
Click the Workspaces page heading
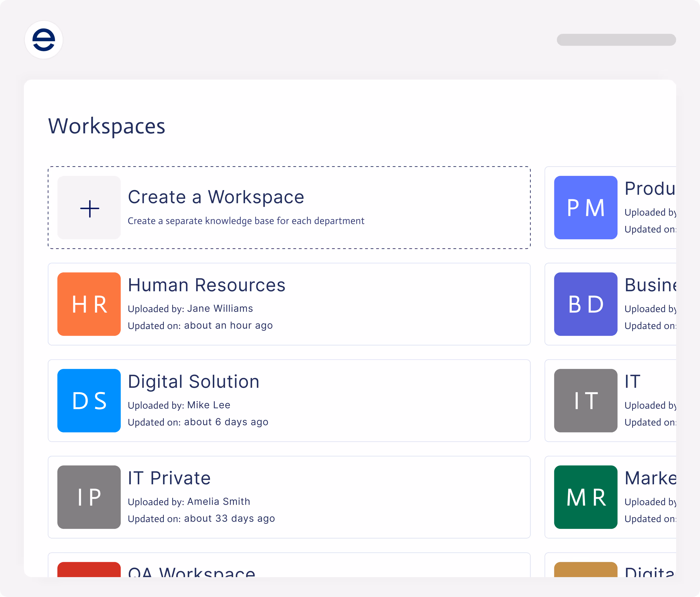107,126
